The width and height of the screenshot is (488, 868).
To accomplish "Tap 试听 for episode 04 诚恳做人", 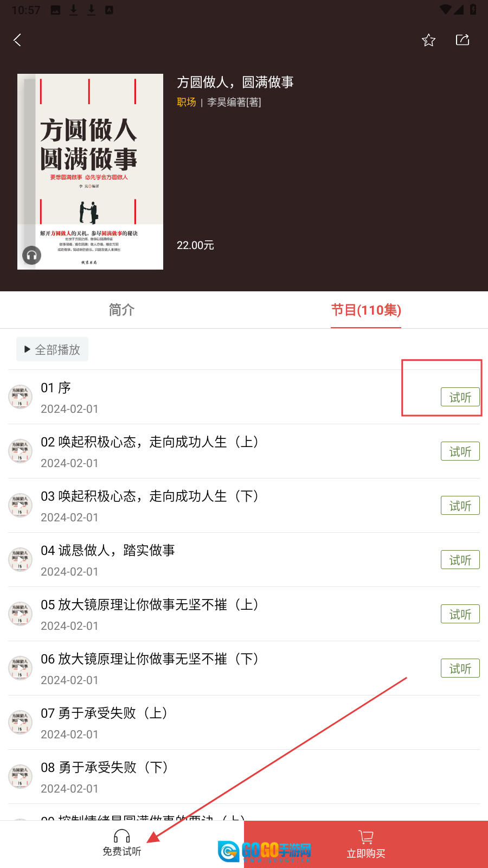I will pos(460,560).
